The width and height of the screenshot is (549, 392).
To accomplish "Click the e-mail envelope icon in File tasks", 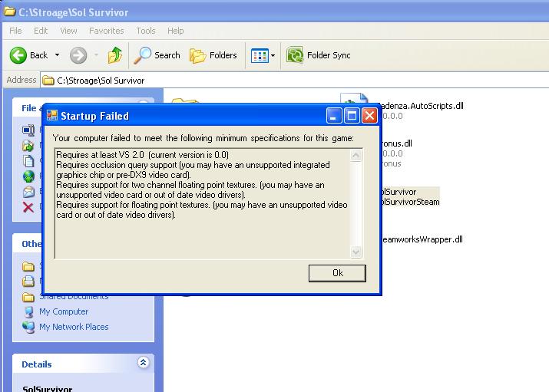I will coord(28,192).
